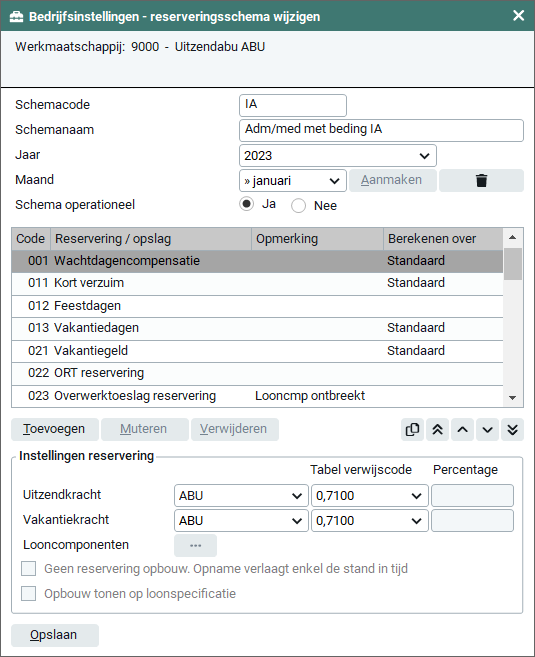Expand Uitzendkracht ABU dropdown

tap(241, 496)
